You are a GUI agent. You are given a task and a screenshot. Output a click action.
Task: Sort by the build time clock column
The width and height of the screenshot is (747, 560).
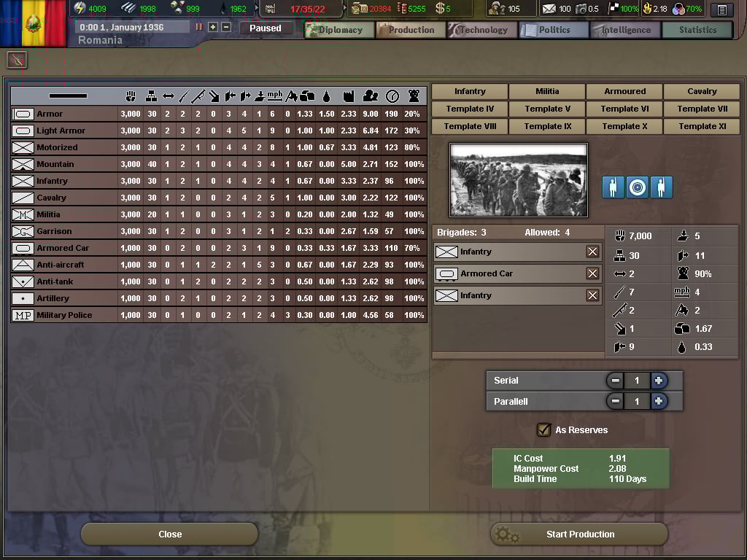tap(392, 97)
